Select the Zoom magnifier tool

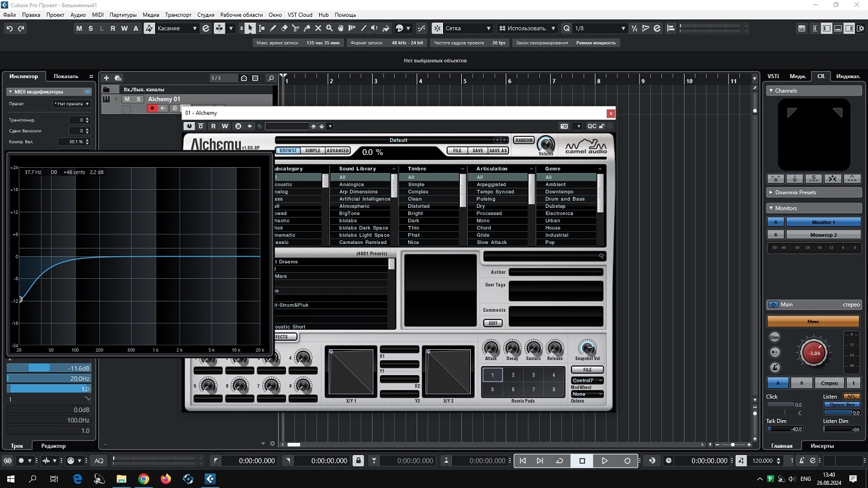329,28
